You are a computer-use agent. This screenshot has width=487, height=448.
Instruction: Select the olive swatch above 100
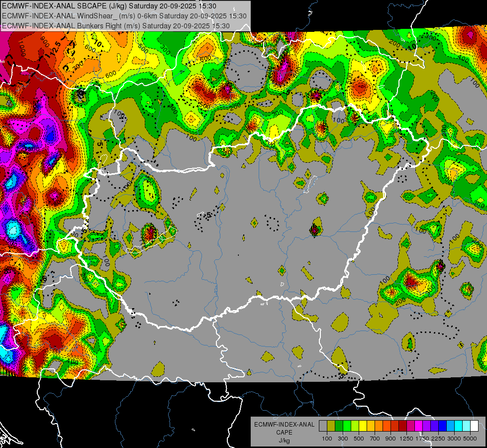331,426
